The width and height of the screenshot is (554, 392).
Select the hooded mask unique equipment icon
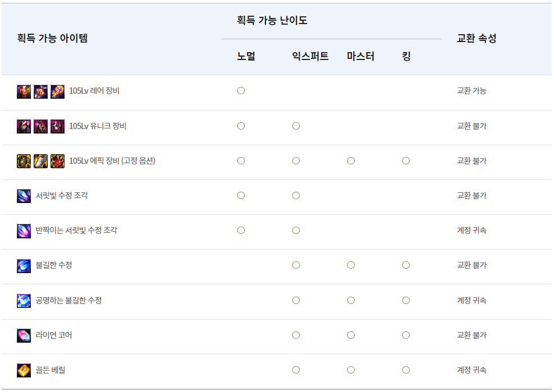click(40, 126)
